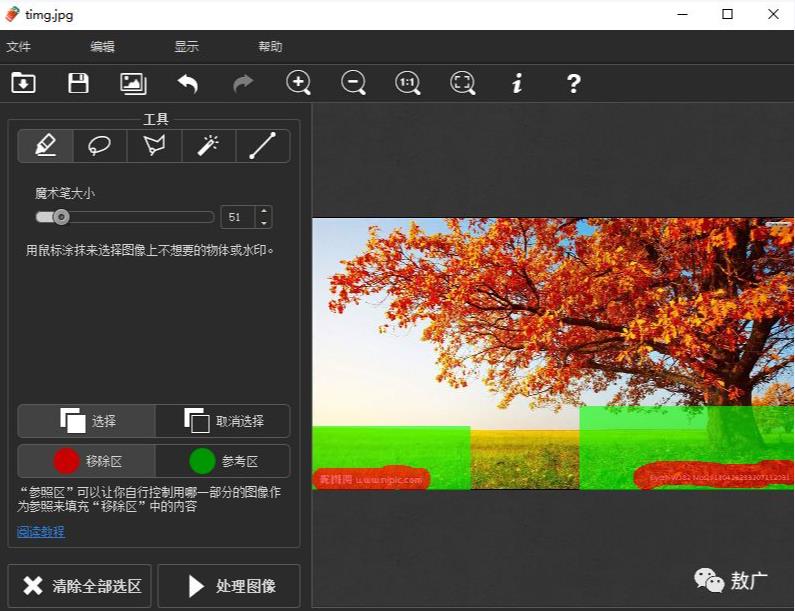
Task: Open help with question mark icon
Action: tap(573, 83)
